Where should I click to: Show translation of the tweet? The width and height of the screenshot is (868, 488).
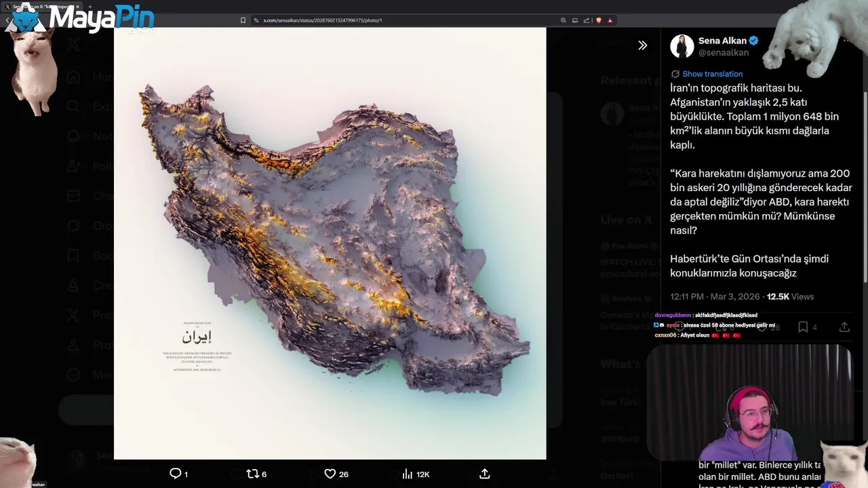(x=712, y=74)
